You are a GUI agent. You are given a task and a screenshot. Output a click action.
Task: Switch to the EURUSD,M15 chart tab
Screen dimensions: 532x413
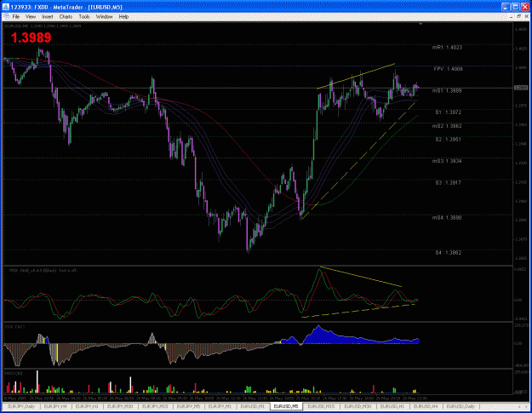pyautogui.click(x=321, y=406)
